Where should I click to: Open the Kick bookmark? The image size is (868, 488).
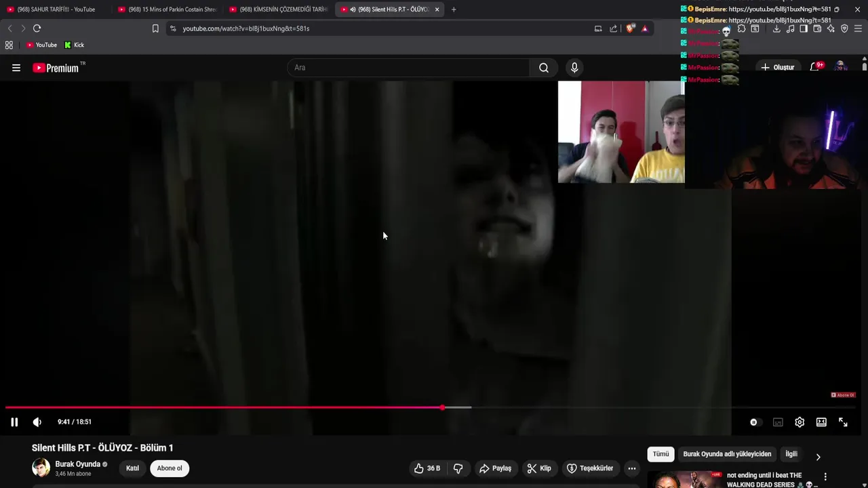tap(75, 45)
